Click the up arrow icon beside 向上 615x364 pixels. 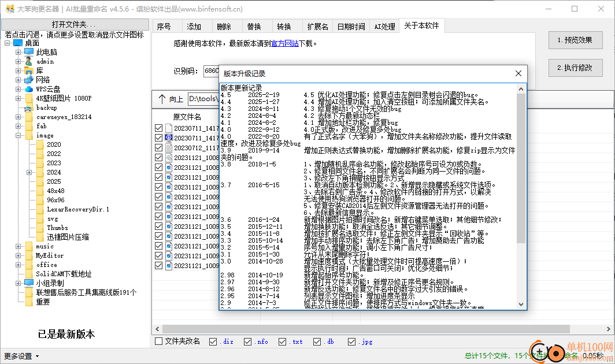[x=162, y=99]
